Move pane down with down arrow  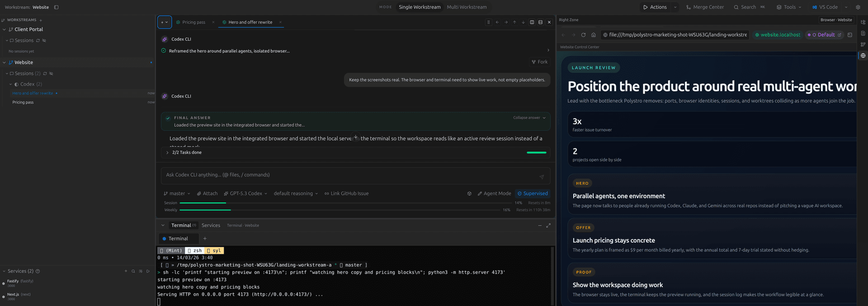(x=523, y=22)
